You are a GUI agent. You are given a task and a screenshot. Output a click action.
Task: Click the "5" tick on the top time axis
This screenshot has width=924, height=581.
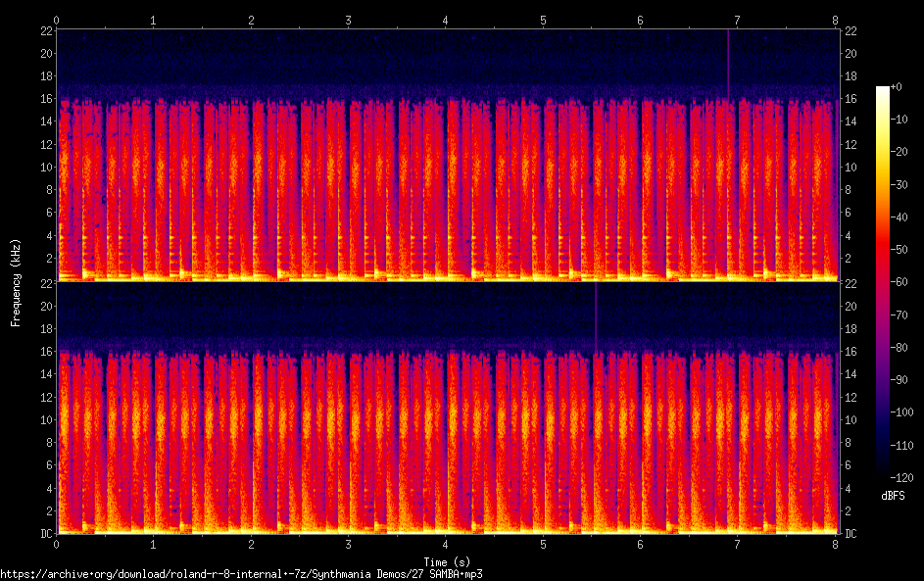coord(543,20)
